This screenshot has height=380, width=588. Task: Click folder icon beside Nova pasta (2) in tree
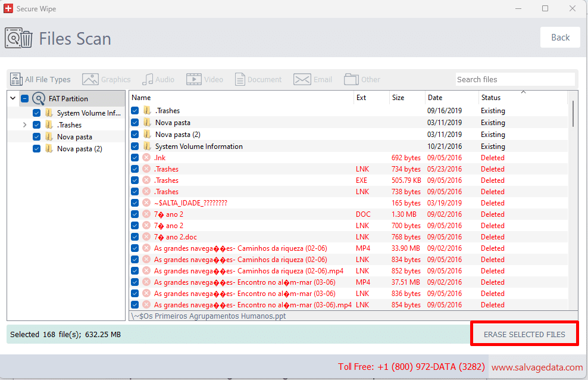pos(49,149)
